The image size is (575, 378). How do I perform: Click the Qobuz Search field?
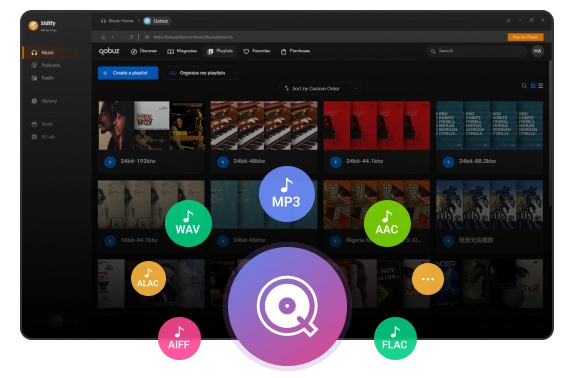(477, 51)
